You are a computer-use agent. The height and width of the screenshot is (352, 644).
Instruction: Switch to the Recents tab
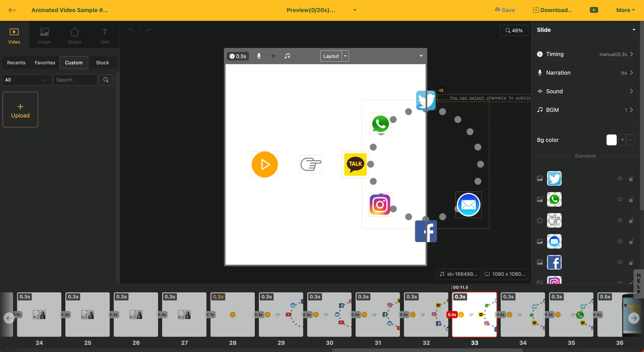click(x=16, y=63)
